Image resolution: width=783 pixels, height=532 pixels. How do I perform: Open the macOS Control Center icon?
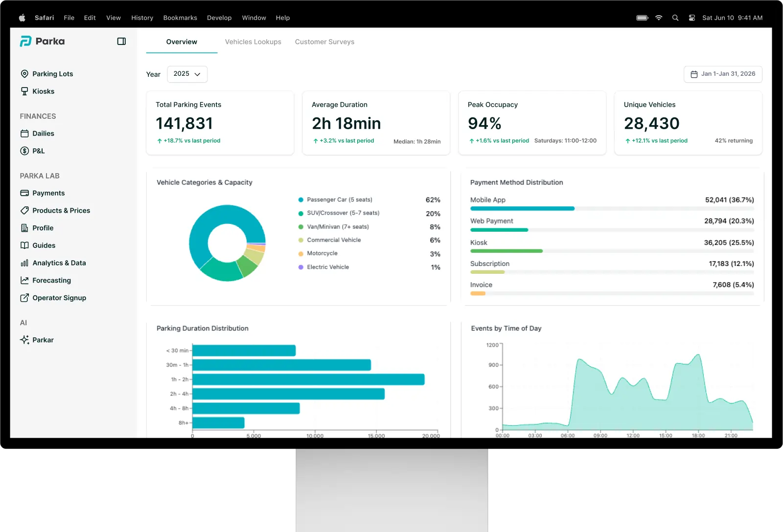[692, 18]
